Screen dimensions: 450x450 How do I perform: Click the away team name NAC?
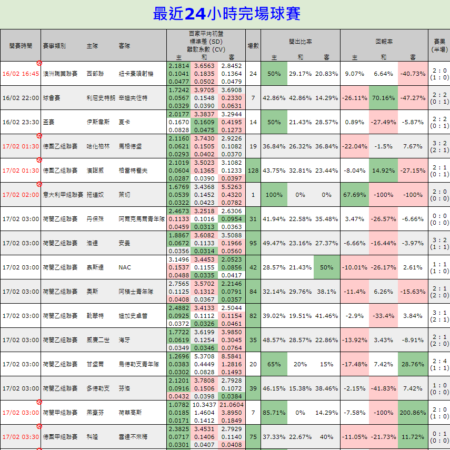click(125, 268)
